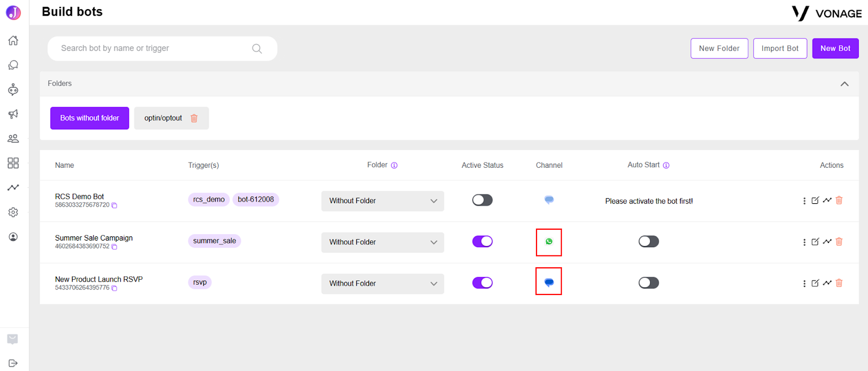This screenshot has height=371, width=868.
Task: Open the megaphone campaigns sidebar icon
Action: pyautogui.click(x=13, y=114)
